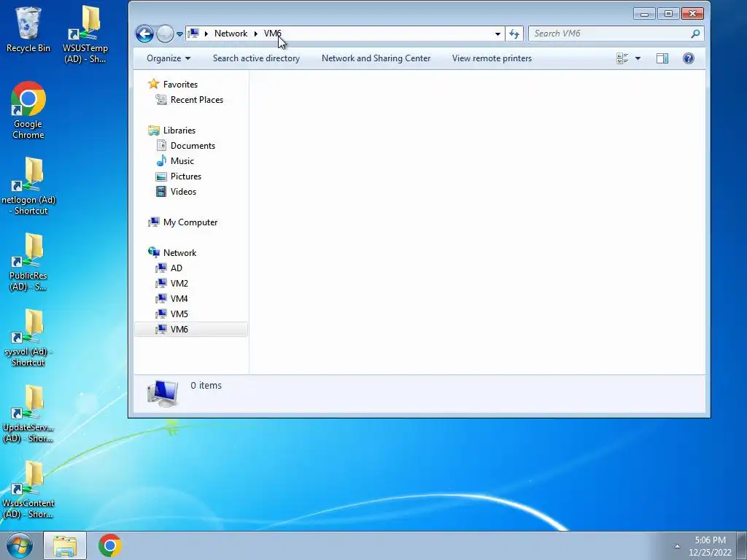Click the computer icon in address bar

pos(193,34)
